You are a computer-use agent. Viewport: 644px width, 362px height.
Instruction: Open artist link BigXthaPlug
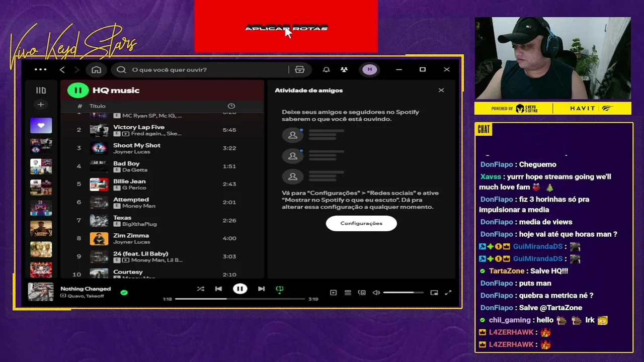[x=139, y=224]
